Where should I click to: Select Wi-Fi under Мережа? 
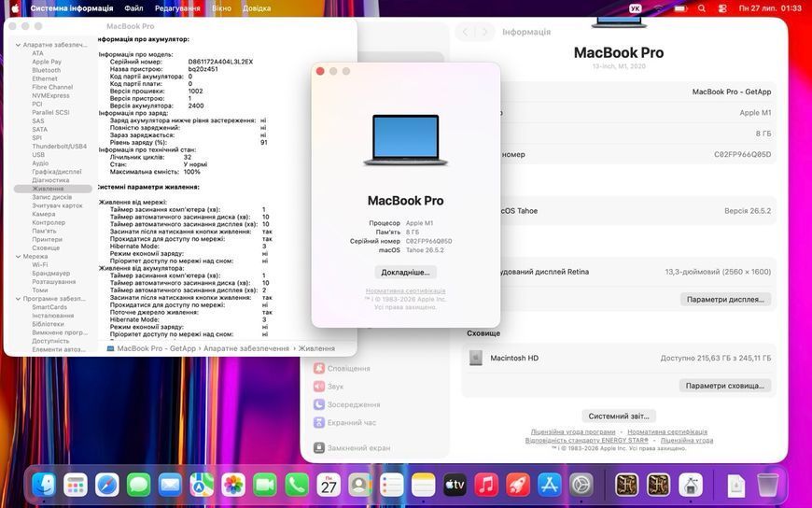(x=40, y=265)
